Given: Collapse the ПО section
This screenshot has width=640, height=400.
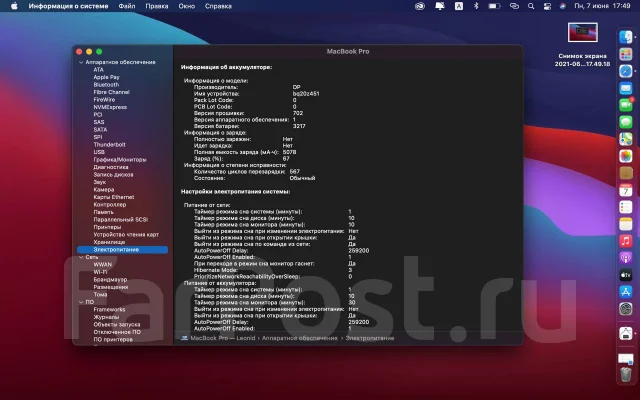Looking at the screenshot, I should pyautogui.click(x=81, y=302).
